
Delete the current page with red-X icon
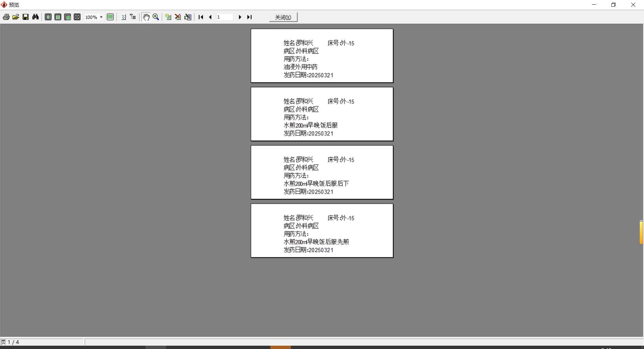coord(178,17)
